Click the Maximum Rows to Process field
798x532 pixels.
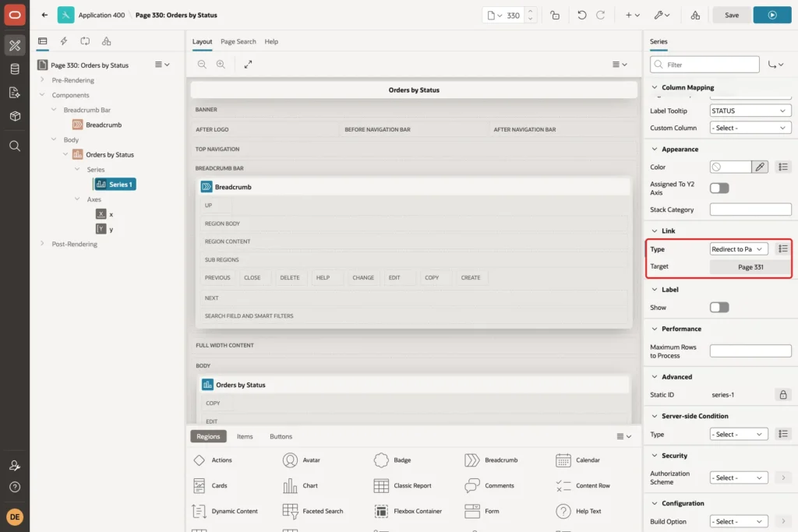coord(750,351)
